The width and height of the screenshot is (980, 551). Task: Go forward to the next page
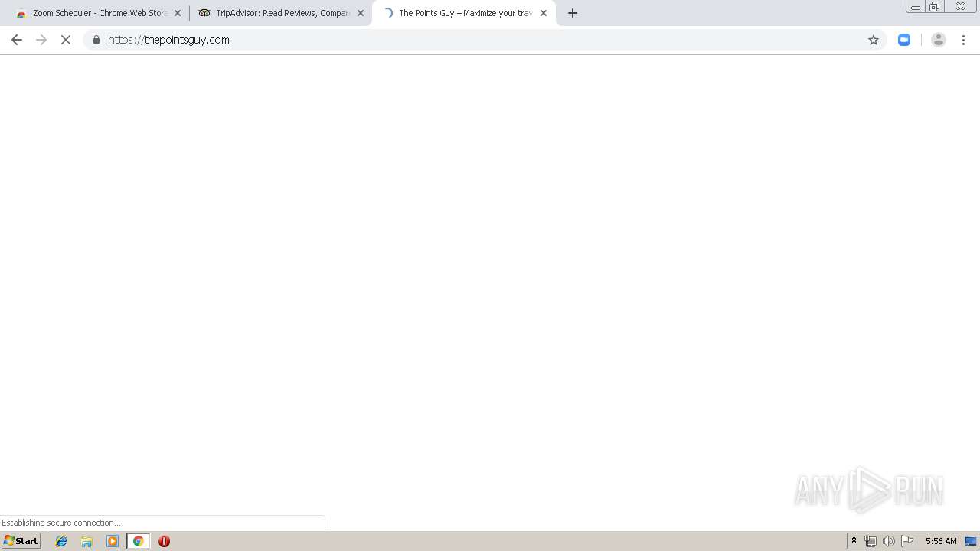[41, 40]
